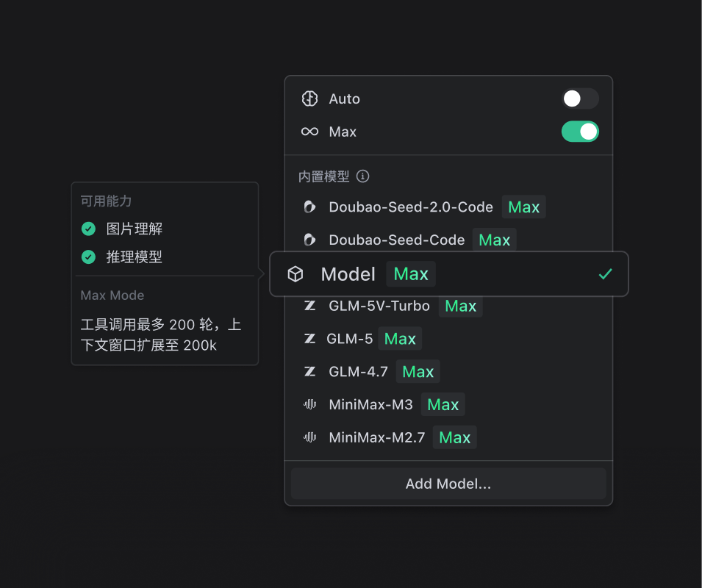This screenshot has height=588, width=702.
Task: Click the Max badge on the Model row
Action: tap(411, 274)
